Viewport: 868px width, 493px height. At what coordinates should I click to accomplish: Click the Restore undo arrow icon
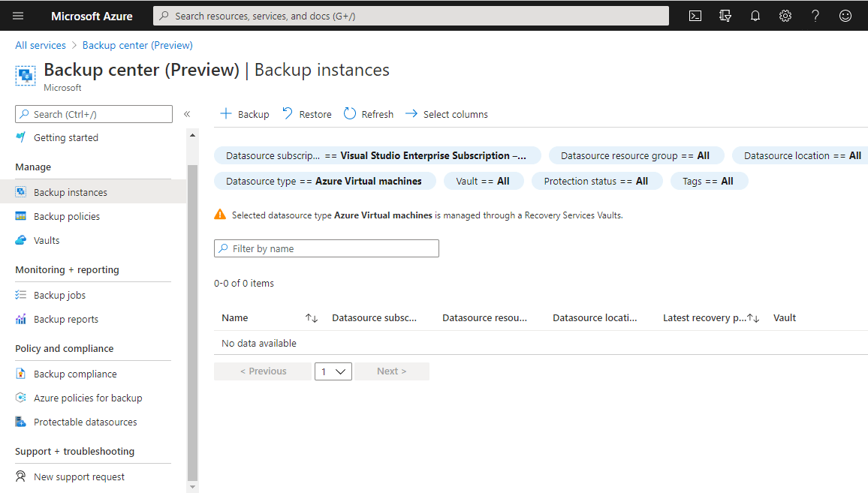pyautogui.click(x=288, y=113)
